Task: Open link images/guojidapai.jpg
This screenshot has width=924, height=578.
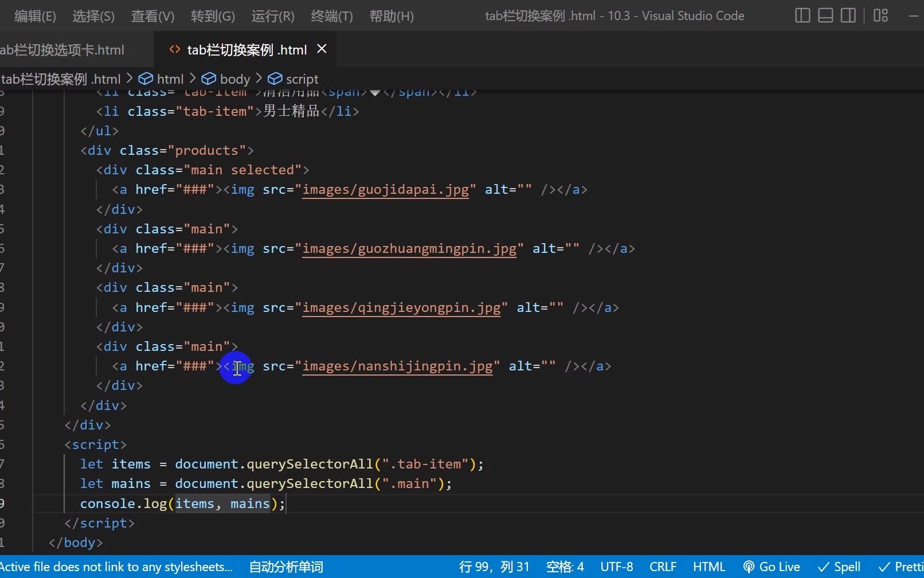Action: 385,190
